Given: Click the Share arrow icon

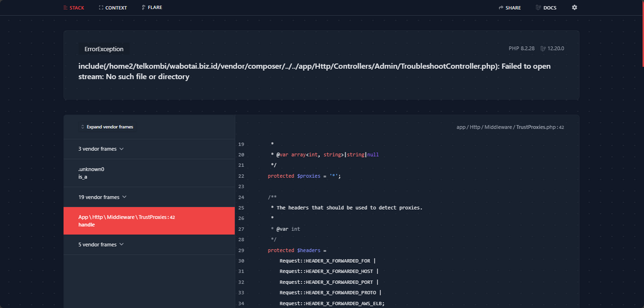Looking at the screenshot, I should (501, 8).
